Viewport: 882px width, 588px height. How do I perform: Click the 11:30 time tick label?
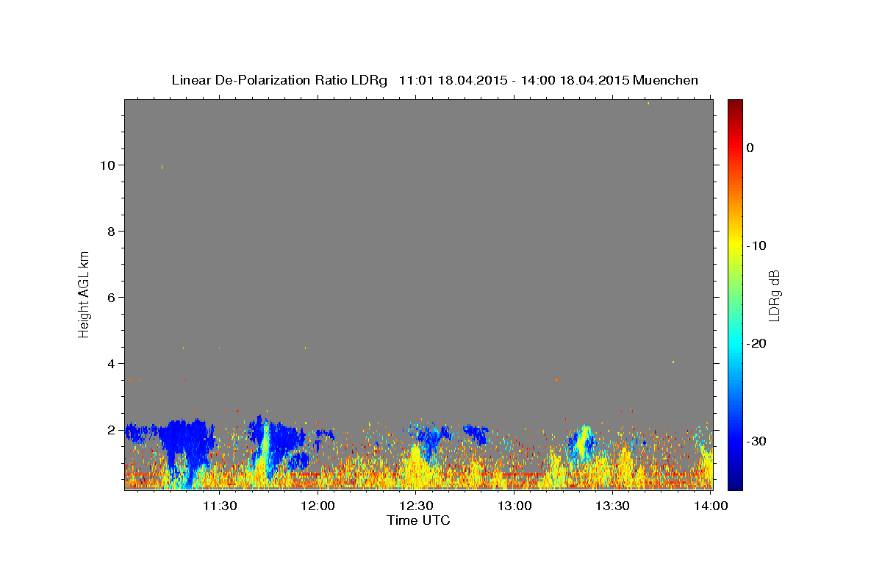coord(220,506)
